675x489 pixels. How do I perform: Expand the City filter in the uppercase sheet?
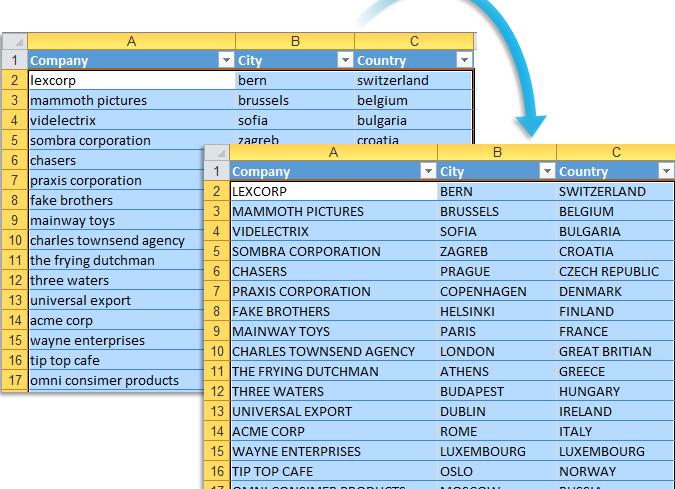(x=546, y=171)
